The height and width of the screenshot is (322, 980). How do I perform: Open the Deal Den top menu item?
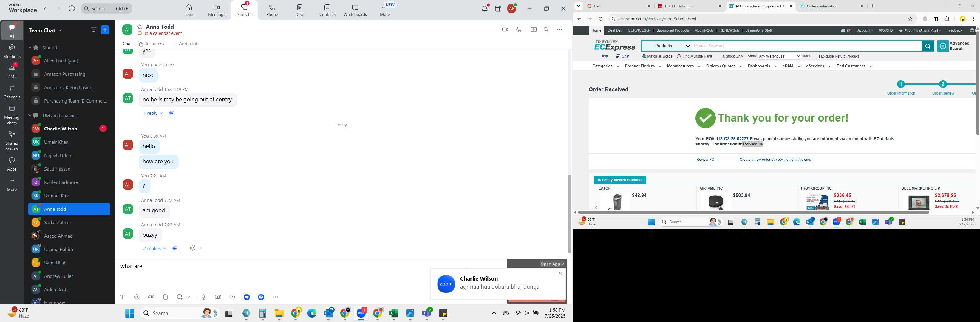(615, 30)
